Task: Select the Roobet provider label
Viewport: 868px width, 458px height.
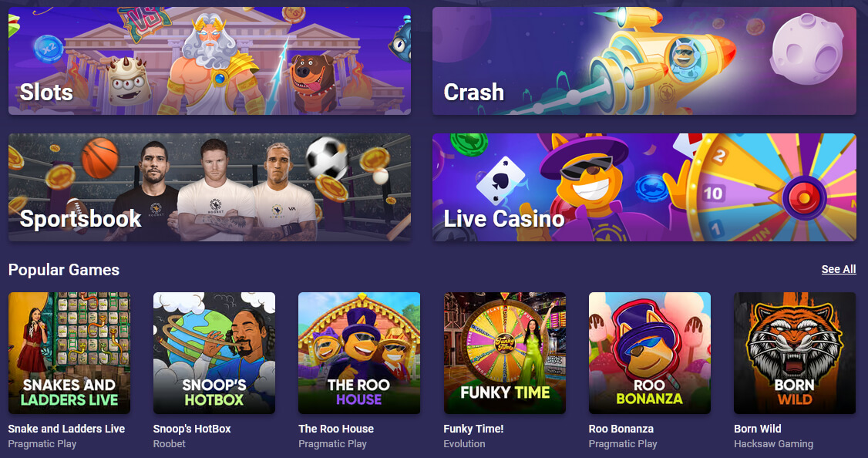Action: point(170,443)
